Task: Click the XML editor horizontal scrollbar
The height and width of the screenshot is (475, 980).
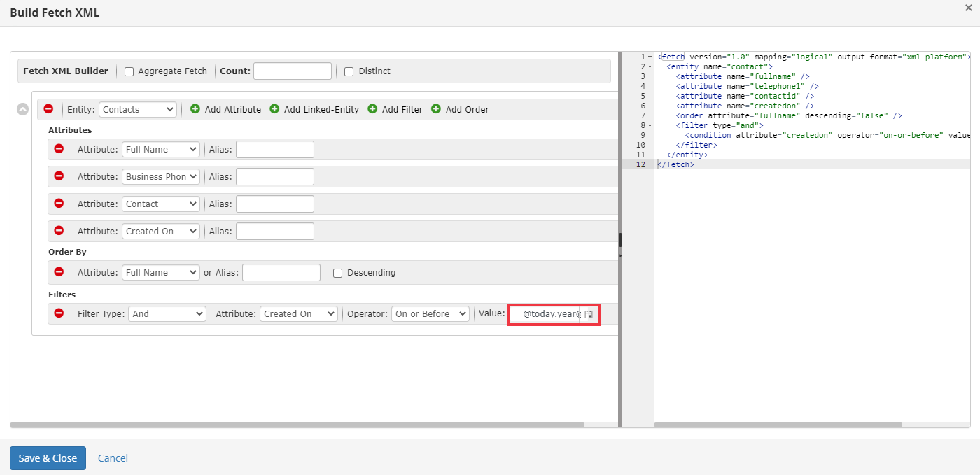Action: pyautogui.click(x=778, y=425)
